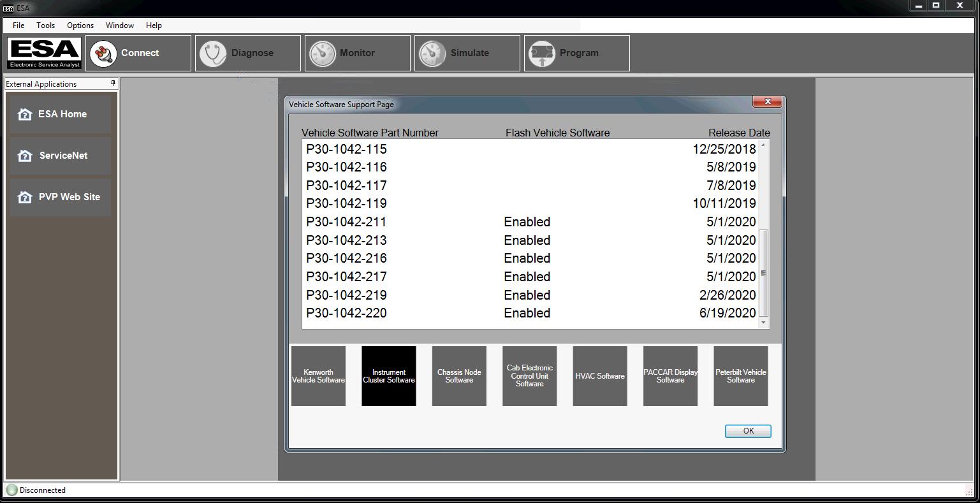Click the Disconnected status indicator icon
Image resolution: width=980 pixels, height=503 pixels.
[11, 490]
